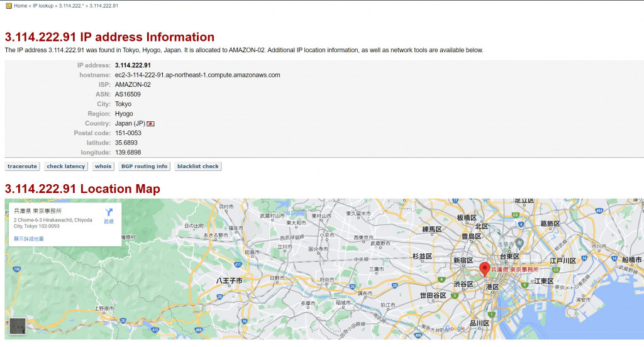Image resolution: width=644 pixels, height=347 pixels.
Task: Click the directions arrow icon in map card
Action: 109,212
